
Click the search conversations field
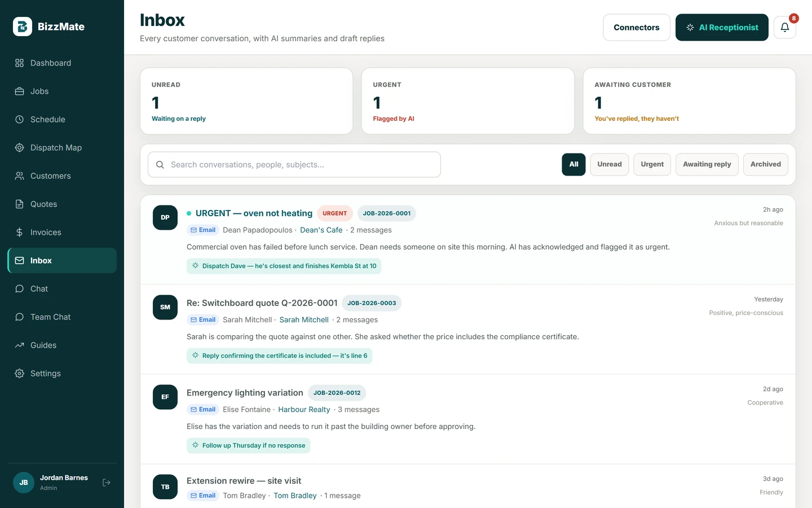pyautogui.click(x=294, y=165)
